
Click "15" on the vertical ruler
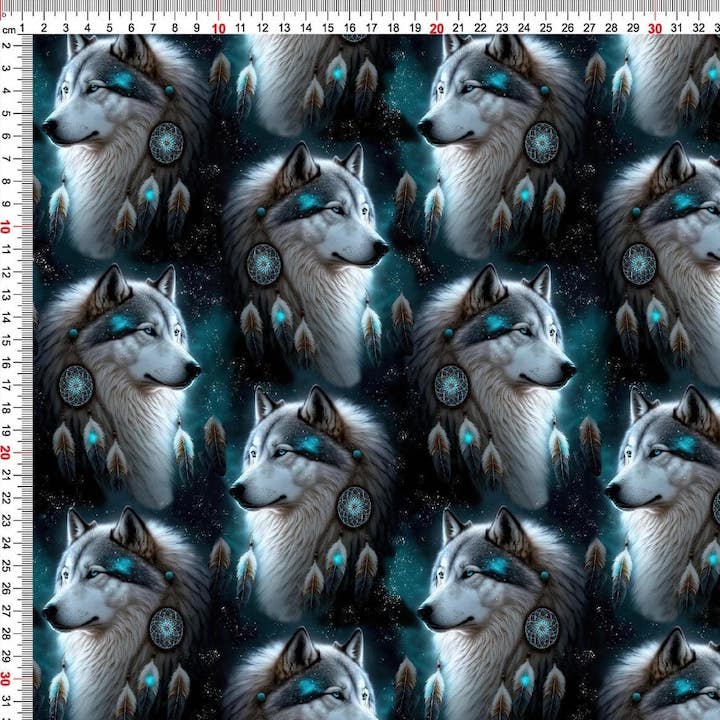(6, 340)
